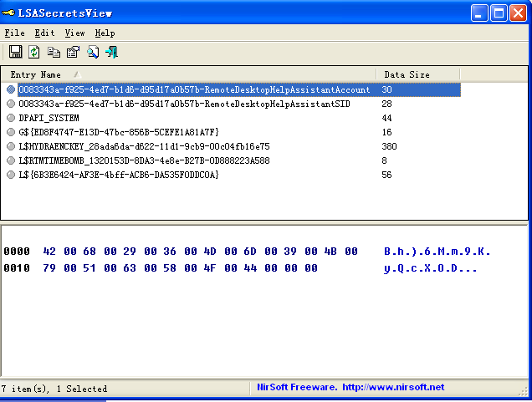The height and width of the screenshot is (402, 532).
Task: Click the Copy Selected Items icon
Action: [54, 52]
